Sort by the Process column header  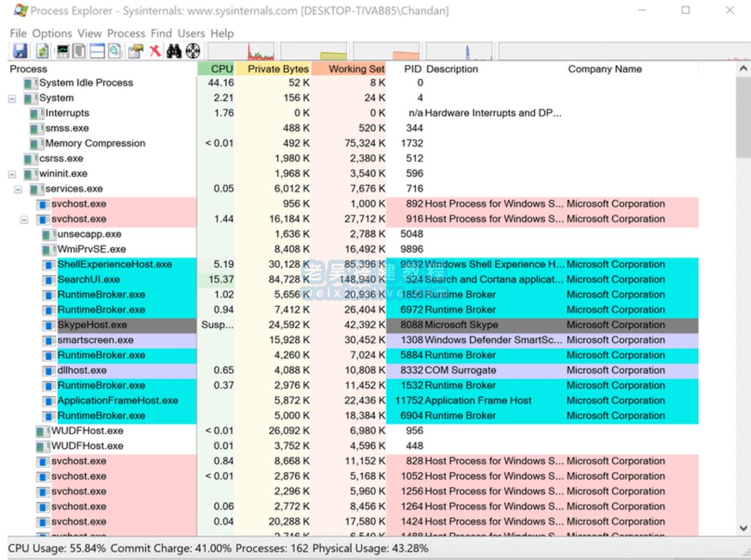[x=103, y=69]
